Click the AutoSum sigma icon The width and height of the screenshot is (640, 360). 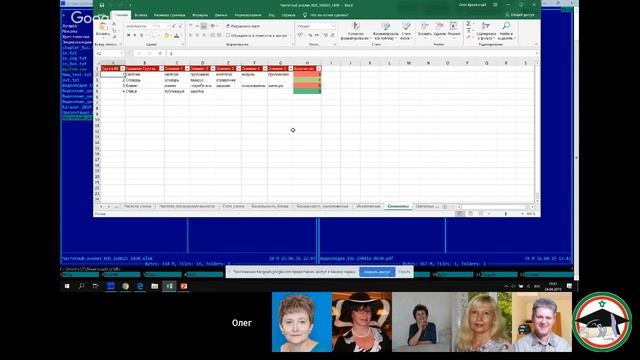point(469,24)
